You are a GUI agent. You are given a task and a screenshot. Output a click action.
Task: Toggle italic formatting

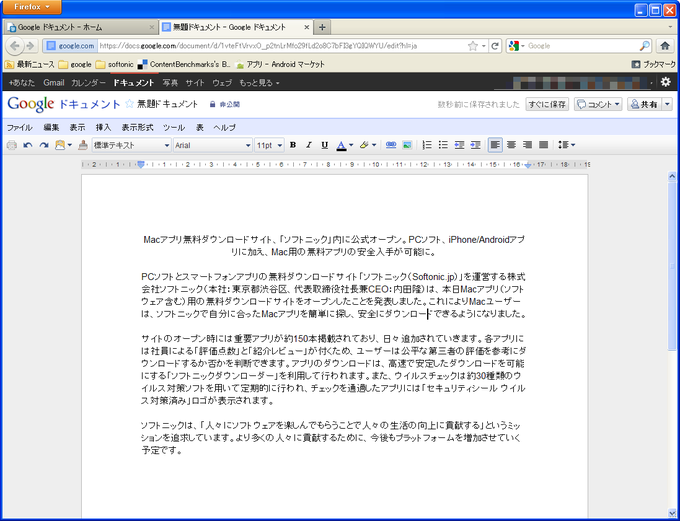(309, 145)
